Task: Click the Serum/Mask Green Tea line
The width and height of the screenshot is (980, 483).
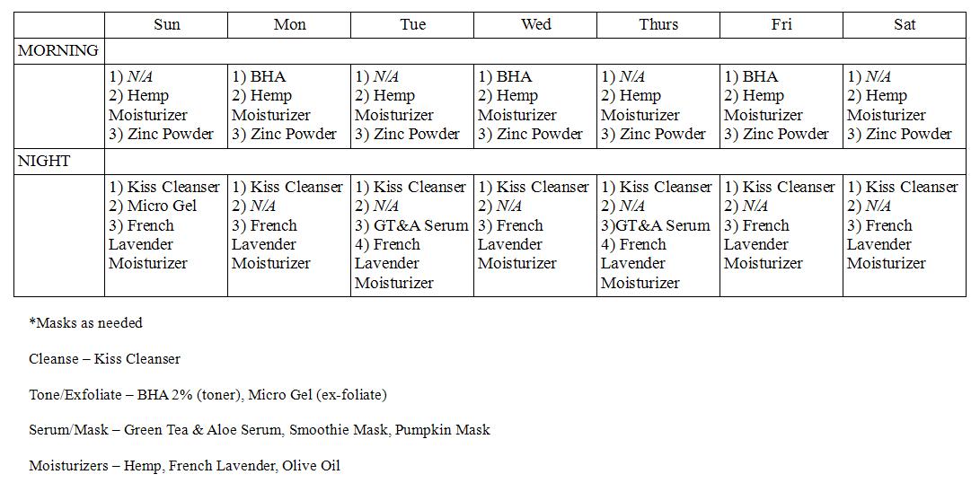Action: pos(260,430)
